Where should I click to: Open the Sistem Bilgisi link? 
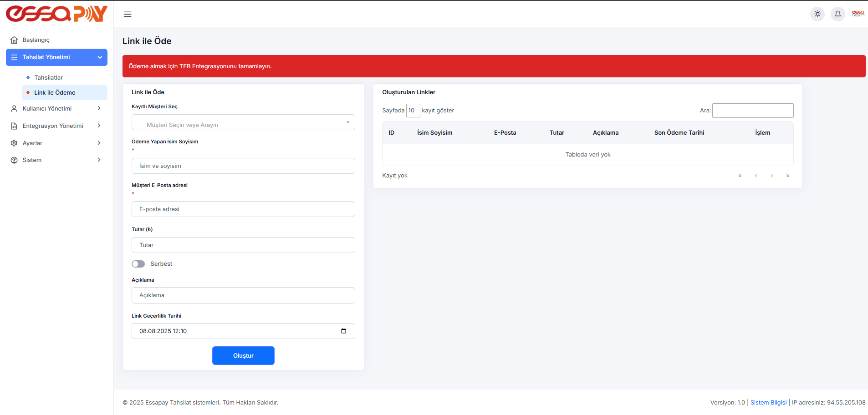pos(768,403)
